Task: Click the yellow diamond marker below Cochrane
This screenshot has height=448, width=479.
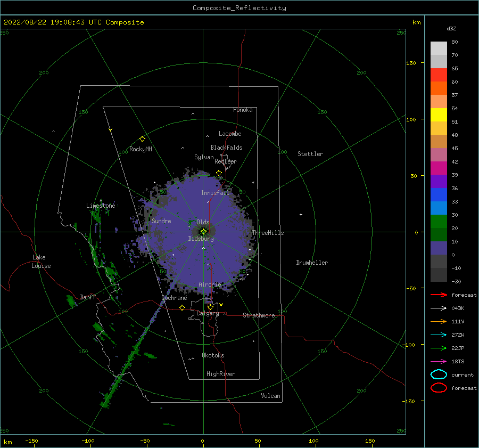Action: coord(183,308)
